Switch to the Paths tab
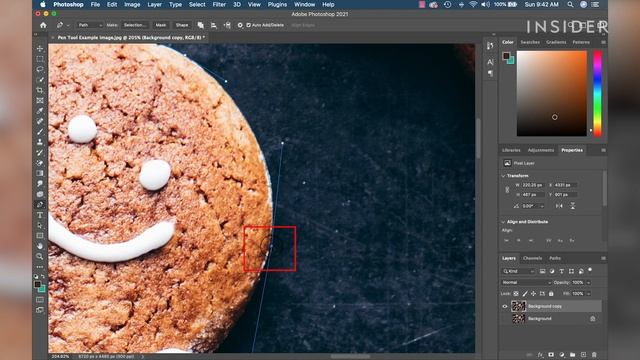Viewport: 640px width, 360px height. (x=555, y=258)
